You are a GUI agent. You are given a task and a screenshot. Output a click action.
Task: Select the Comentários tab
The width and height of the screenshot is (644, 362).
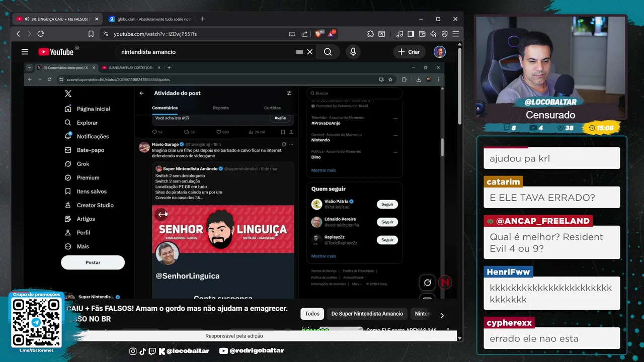pyautogui.click(x=165, y=108)
